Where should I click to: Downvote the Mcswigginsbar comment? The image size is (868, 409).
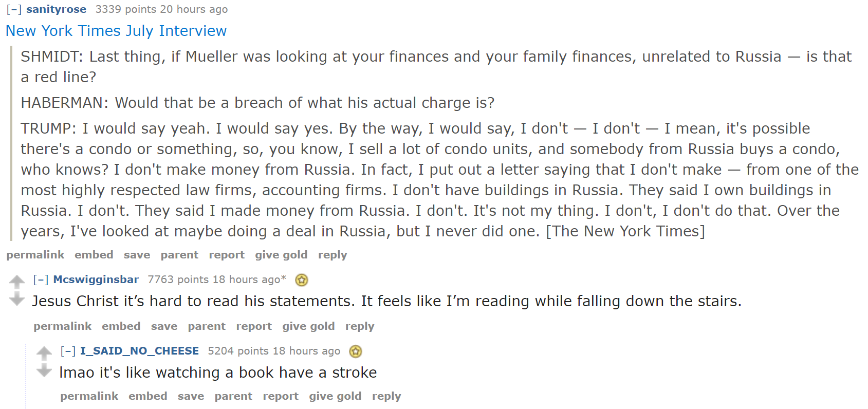point(17,299)
